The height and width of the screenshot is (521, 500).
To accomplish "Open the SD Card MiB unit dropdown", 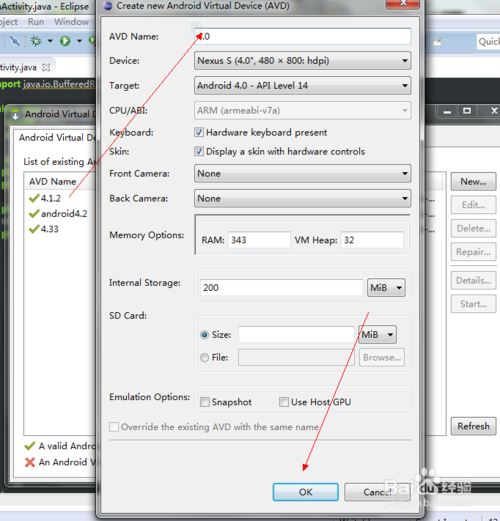I will click(377, 334).
